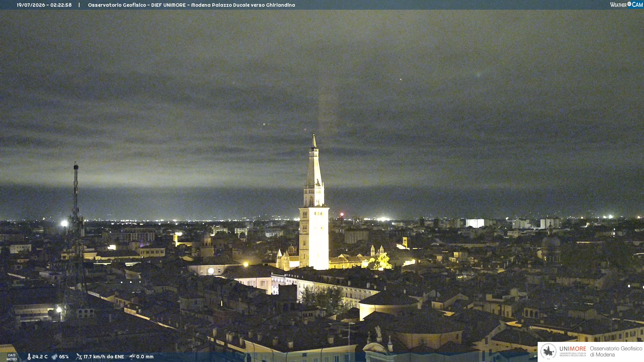
Task: Select the DATI METEO label
Action: [12, 357]
